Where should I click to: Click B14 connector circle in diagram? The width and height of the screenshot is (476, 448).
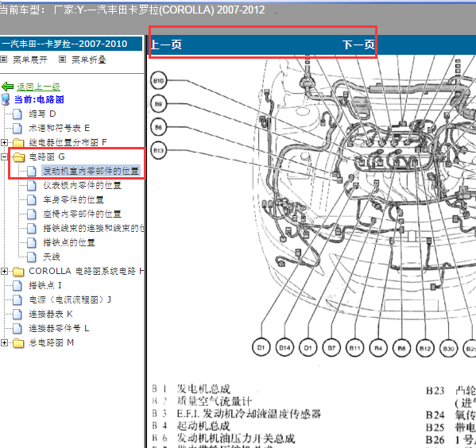tap(284, 348)
